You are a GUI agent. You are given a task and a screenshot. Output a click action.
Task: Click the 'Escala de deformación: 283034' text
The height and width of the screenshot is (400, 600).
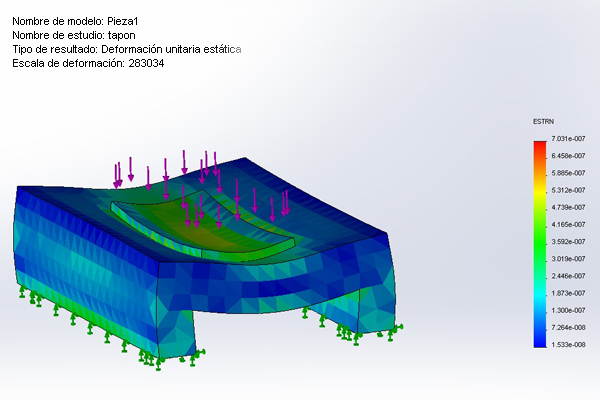(88, 64)
